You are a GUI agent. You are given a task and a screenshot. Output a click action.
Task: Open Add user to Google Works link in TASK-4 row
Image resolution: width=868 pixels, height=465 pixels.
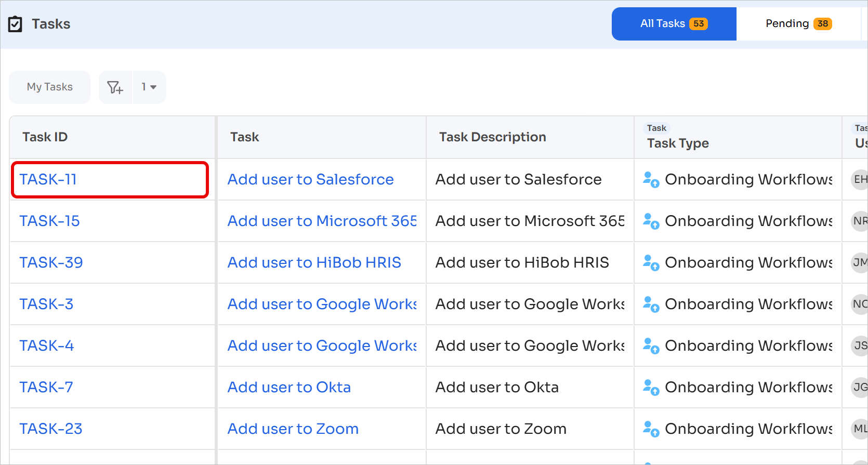[x=322, y=346]
